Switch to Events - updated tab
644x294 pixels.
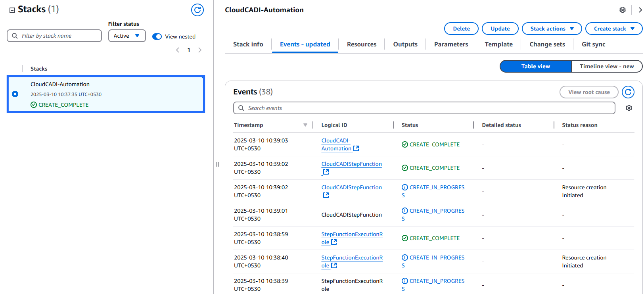tap(305, 44)
